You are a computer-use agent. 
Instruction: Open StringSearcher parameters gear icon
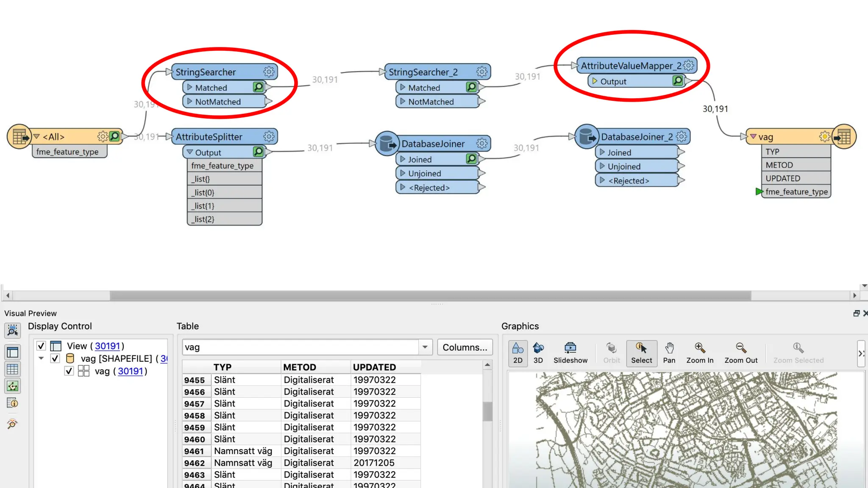[269, 72]
